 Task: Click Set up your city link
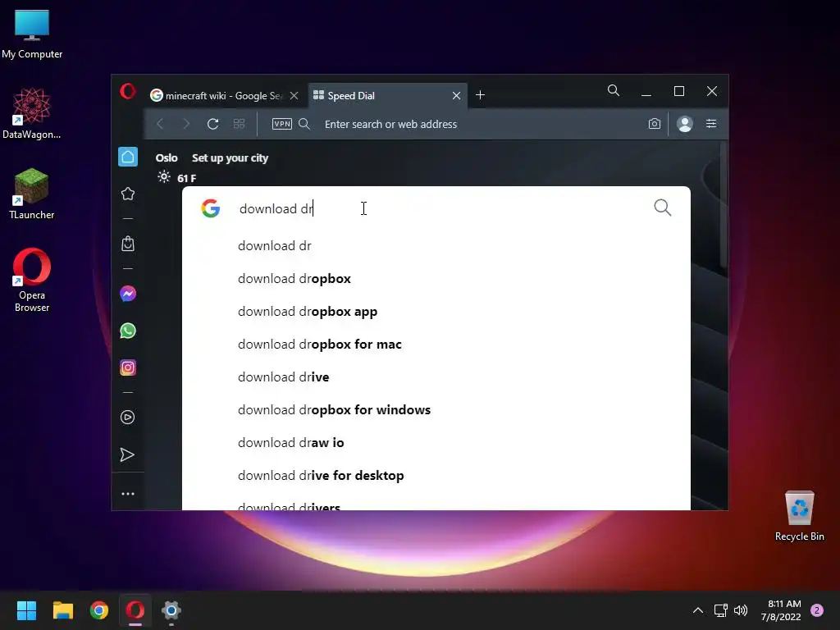click(x=230, y=158)
